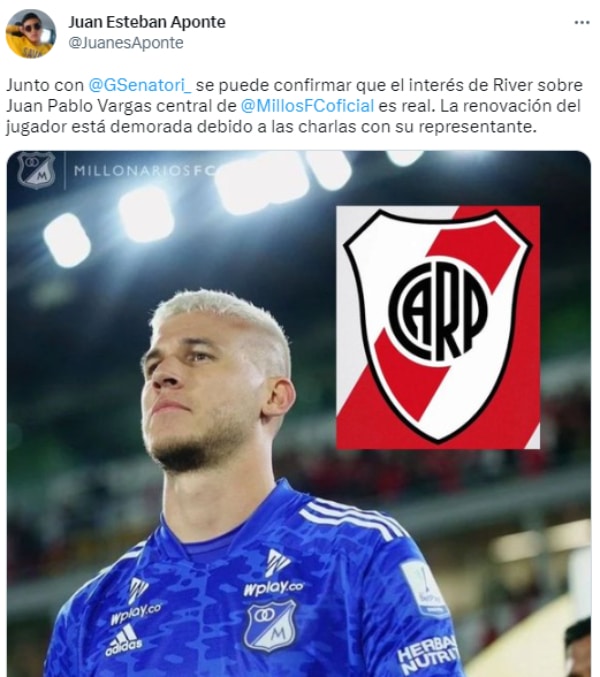Open the tweet's three-dot more menu
600x677 pixels.
pyautogui.click(x=581, y=22)
